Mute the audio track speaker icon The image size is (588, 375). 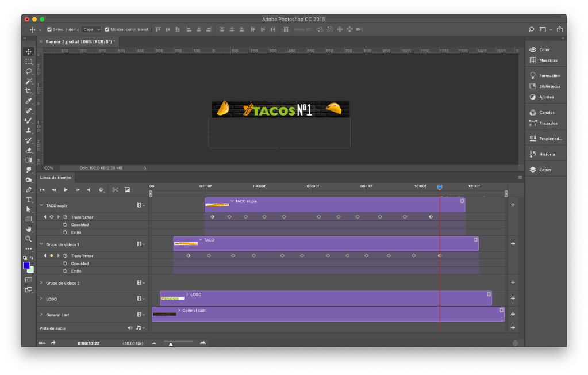(x=130, y=328)
